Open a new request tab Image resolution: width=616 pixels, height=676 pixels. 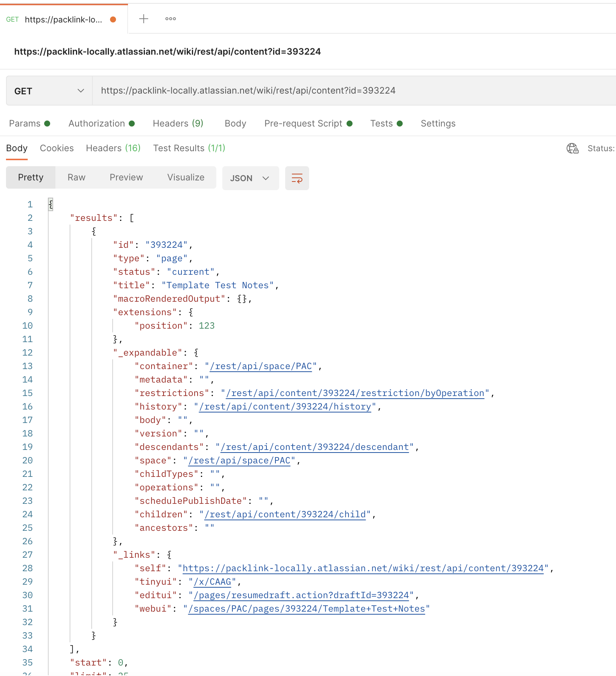[143, 18]
